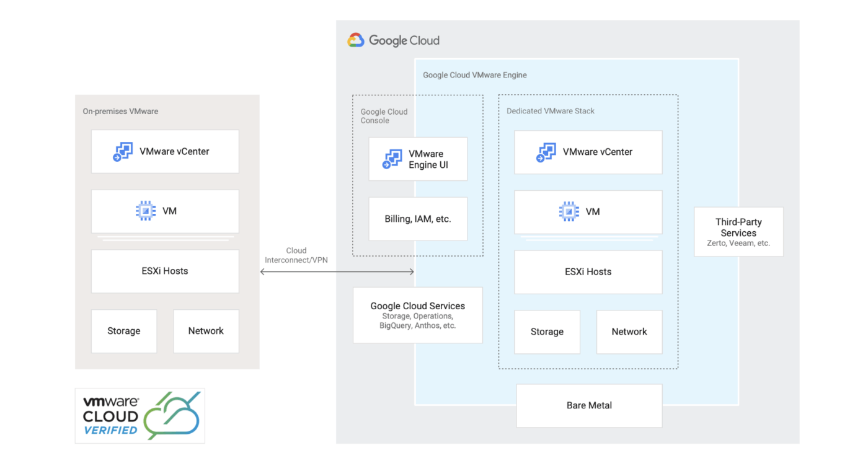Click the ESXi Hosts box on-premises
Viewport: 868px width, 471px height.
164,271
